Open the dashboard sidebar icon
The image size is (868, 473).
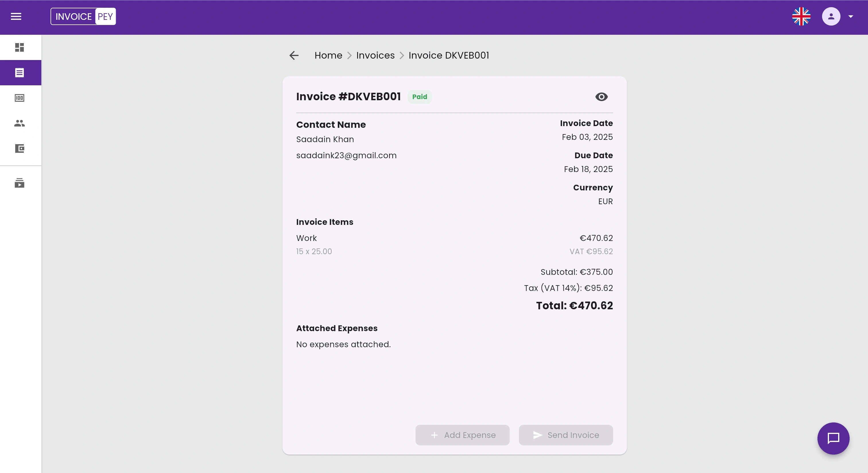(x=20, y=47)
